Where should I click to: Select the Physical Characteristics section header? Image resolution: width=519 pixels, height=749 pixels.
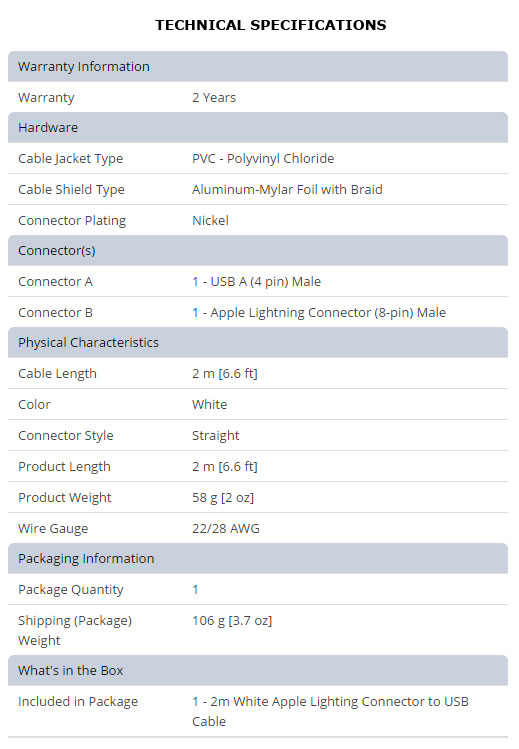click(258, 342)
